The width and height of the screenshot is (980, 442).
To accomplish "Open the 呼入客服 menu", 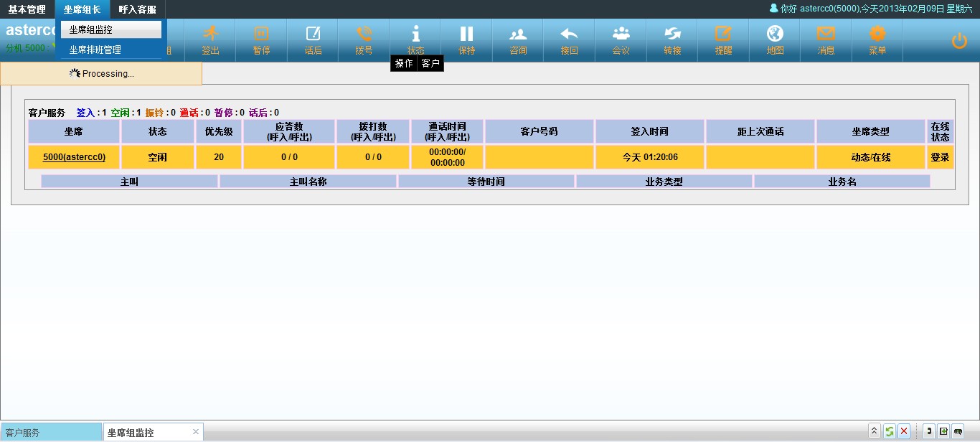I will (137, 9).
